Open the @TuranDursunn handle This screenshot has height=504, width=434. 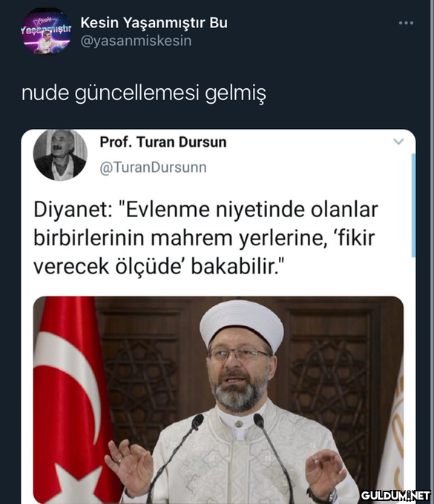pos(153,168)
